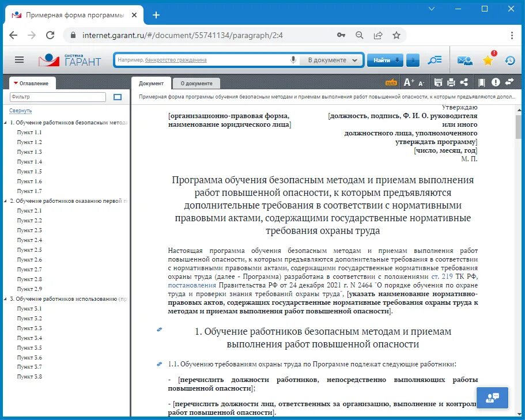
Task: Click the link icon beside section 1 heading
Action: tap(160, 330)
